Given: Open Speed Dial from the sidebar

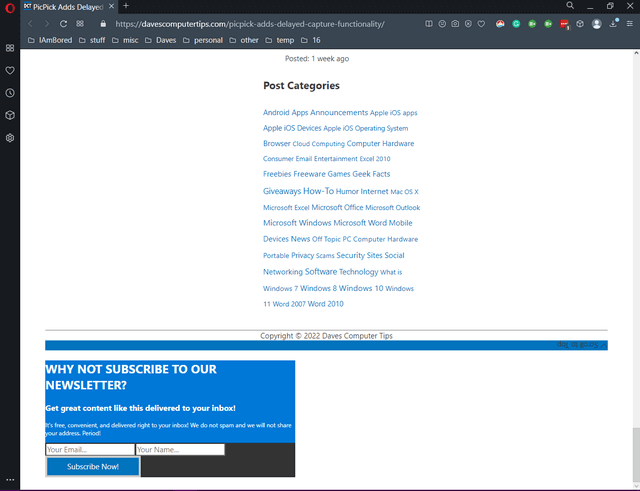Looking at the screenshot, I should click(x=10, y=48).
